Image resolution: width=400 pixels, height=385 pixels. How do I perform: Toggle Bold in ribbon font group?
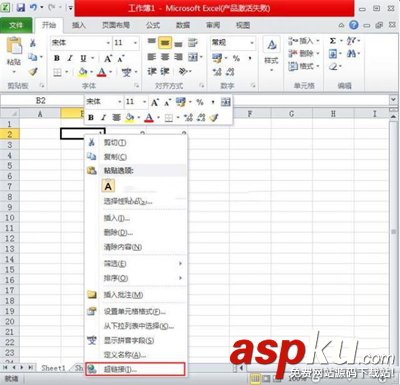tap(57, 58)
